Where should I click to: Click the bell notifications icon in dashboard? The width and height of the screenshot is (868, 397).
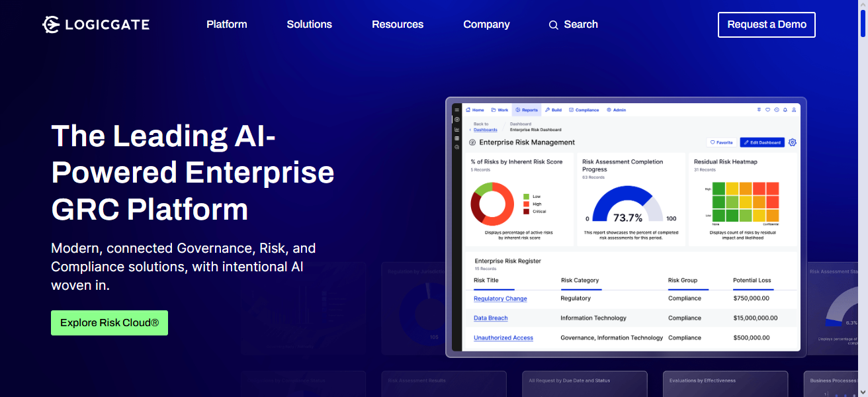[785, 110]
